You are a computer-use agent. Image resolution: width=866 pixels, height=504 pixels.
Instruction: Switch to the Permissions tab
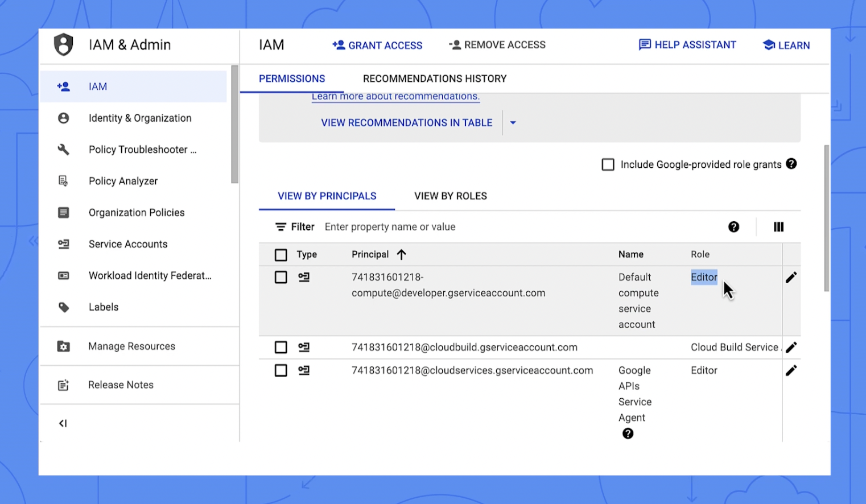[292, 79]
